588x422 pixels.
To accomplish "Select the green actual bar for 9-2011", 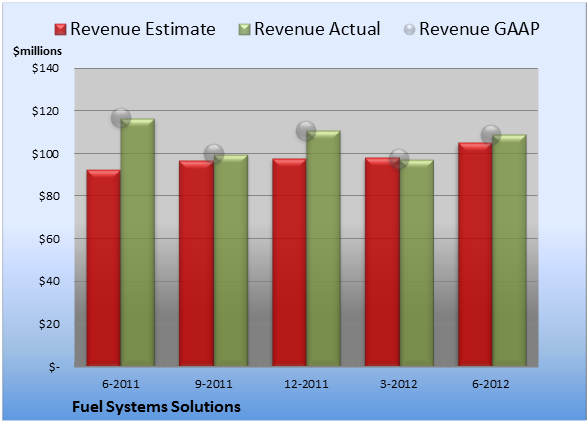I will 231,260.
